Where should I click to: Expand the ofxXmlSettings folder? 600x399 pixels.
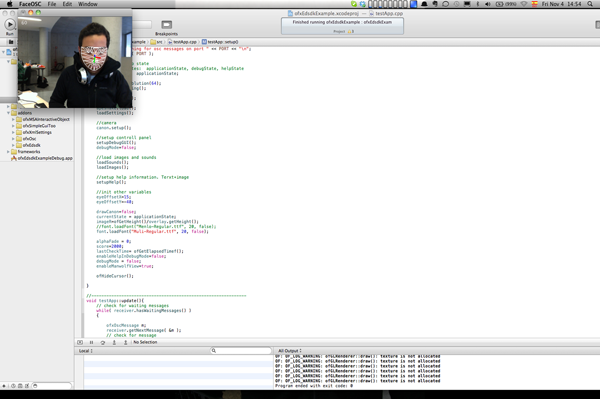[x=13, y=132]
